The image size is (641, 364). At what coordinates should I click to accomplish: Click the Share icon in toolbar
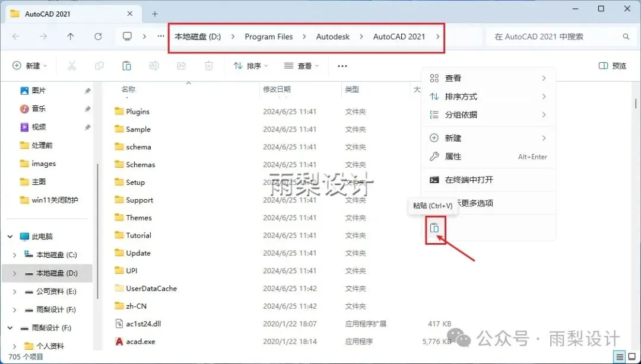coord(182,66)
